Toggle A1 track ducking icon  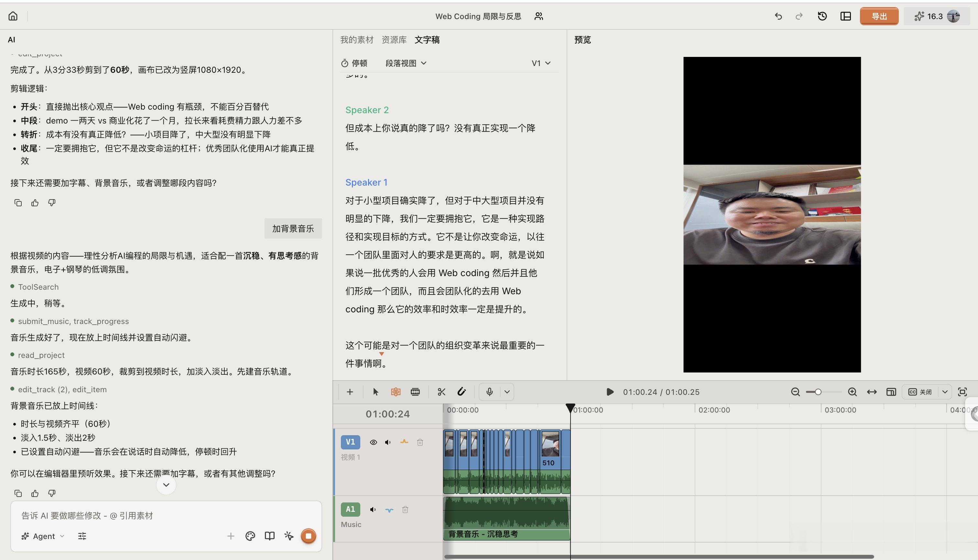pyautogui.click(x=389, y=510)
